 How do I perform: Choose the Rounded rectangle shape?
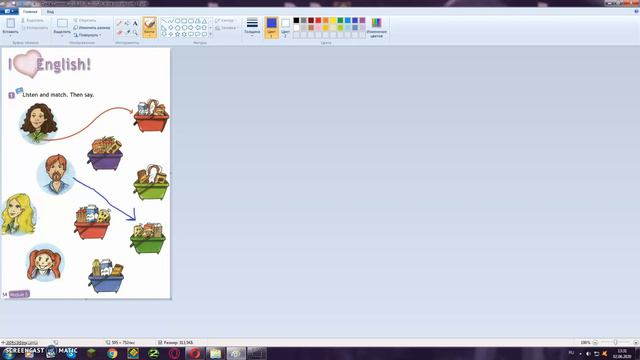(x=191, y=21)
